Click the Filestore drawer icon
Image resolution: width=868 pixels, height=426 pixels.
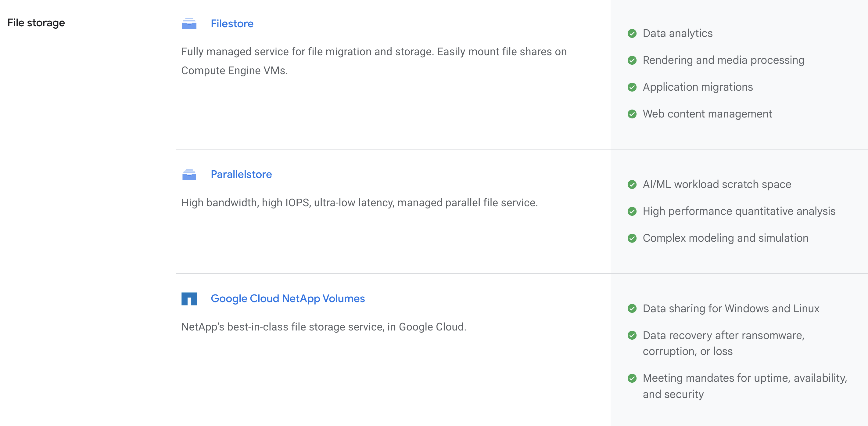(x=189, y=23)
